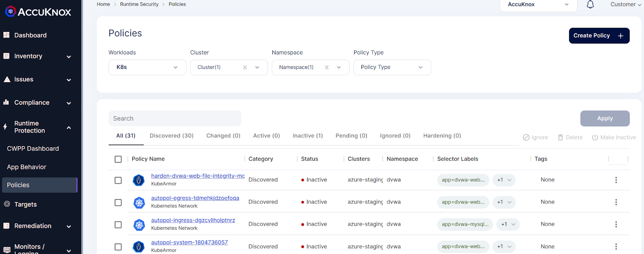The height and width of the screenshot is (254, 644).
Task: Open three-dot menu for autopol-system-1804736057 policy
Action: (616, 246)
